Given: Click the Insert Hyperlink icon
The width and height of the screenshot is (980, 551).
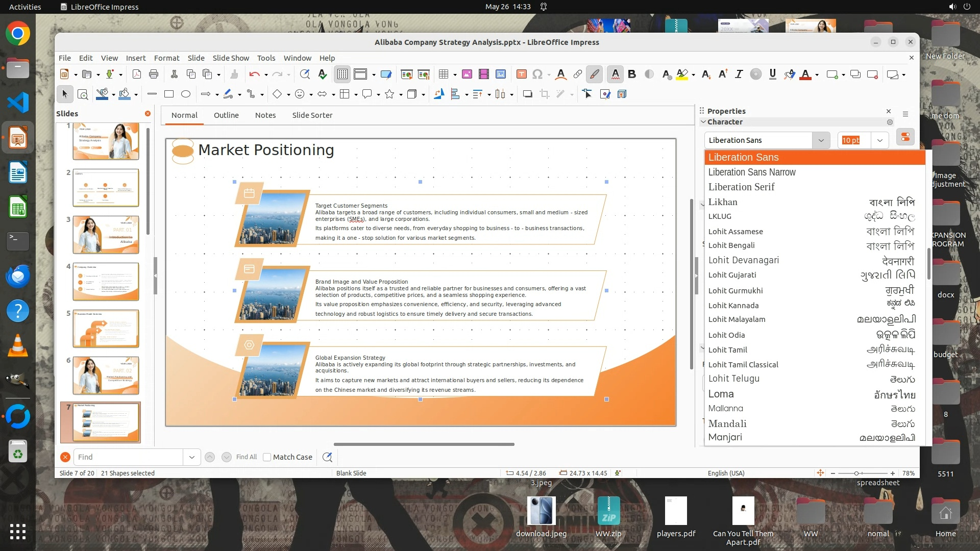Looking at the screenshot, I should click(x=577, y=74).
